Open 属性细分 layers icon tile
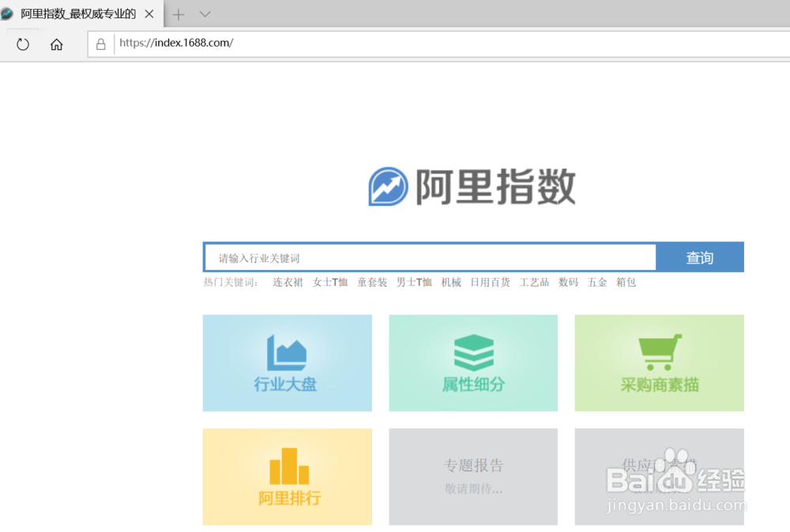 coord(473,363)
